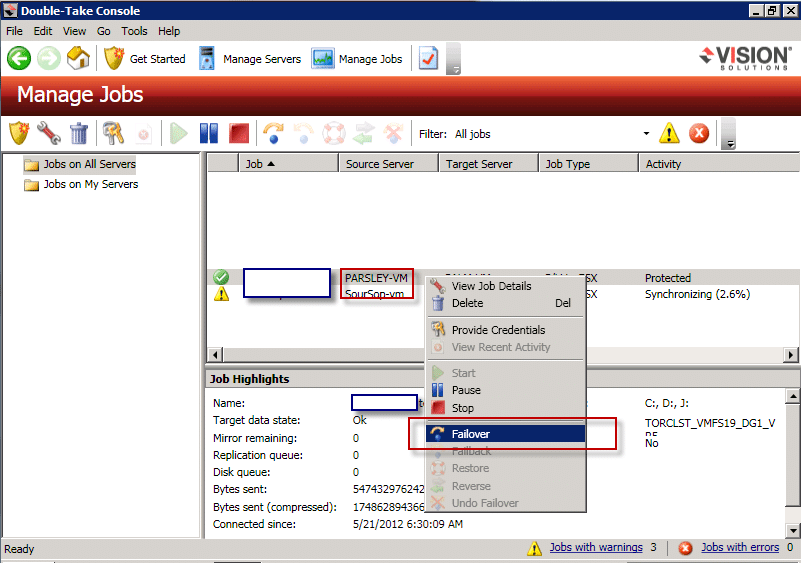This screenshot has height=563, width=801.
Task: Click the Manage Servers button
Action: 250,59
